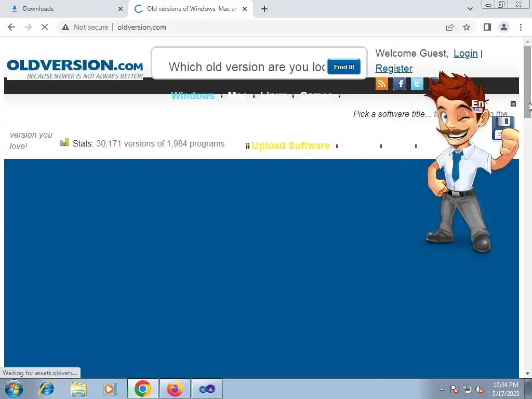
Task: Click the scrollbar down arrow
Action: [527, 374]
